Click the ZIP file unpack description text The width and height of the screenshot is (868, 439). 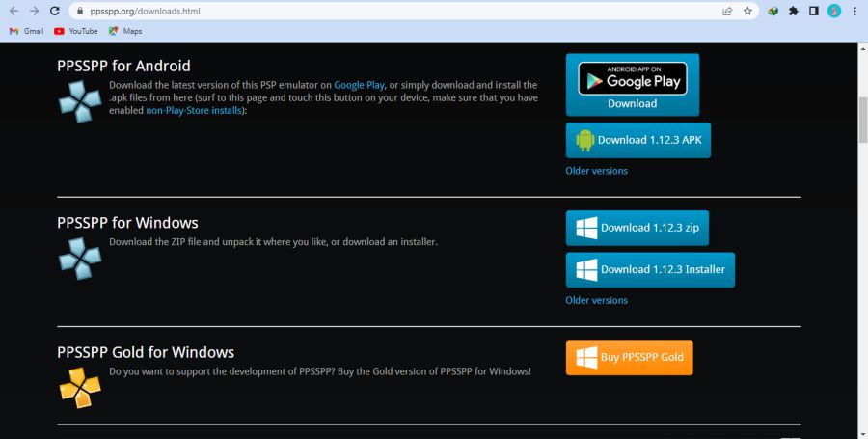(x=273, y=242)
